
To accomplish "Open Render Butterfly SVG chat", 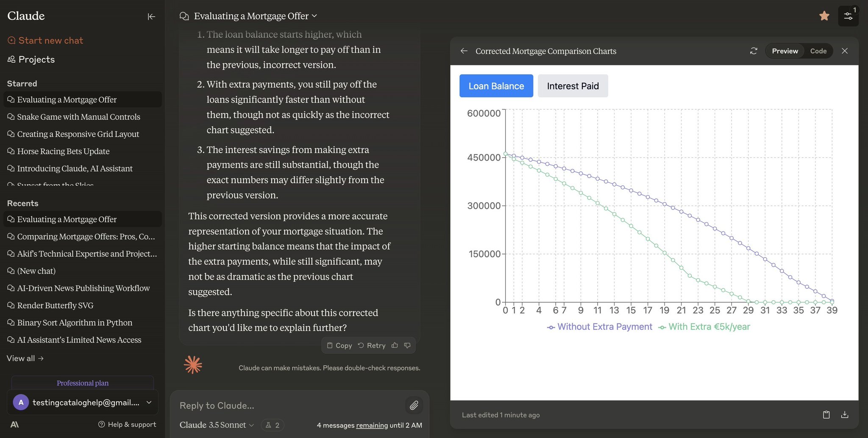I will pyautogui.click(x=83, y=305).
